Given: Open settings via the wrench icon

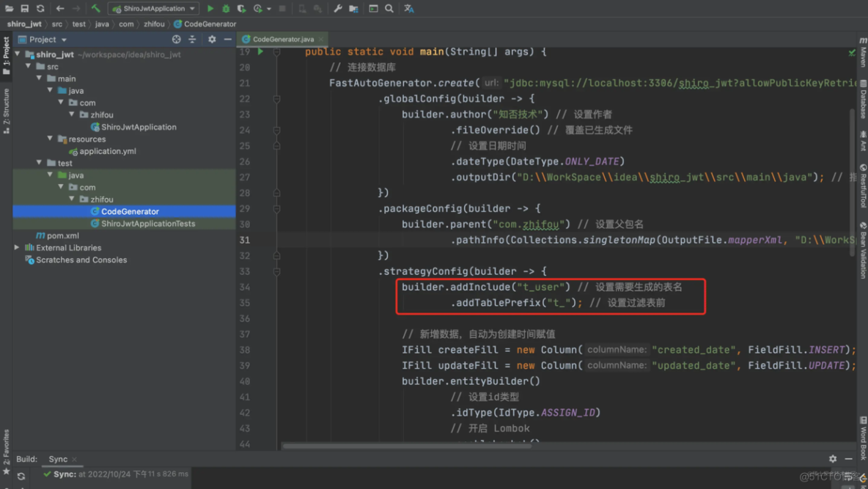Looking at the screenshot, I should 337,7.
